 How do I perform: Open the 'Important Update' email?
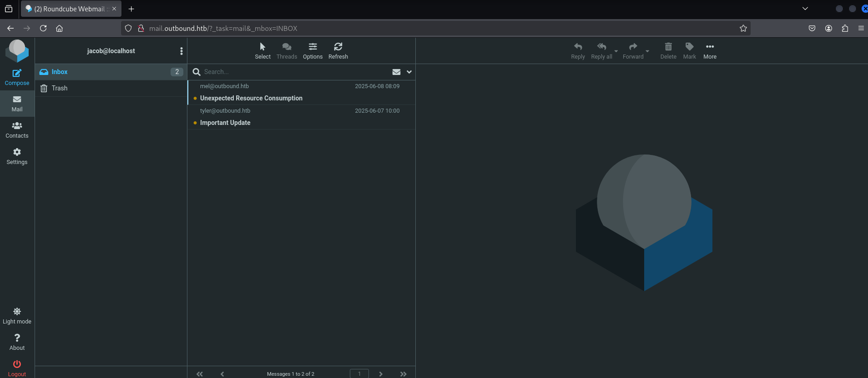point(225,123)
